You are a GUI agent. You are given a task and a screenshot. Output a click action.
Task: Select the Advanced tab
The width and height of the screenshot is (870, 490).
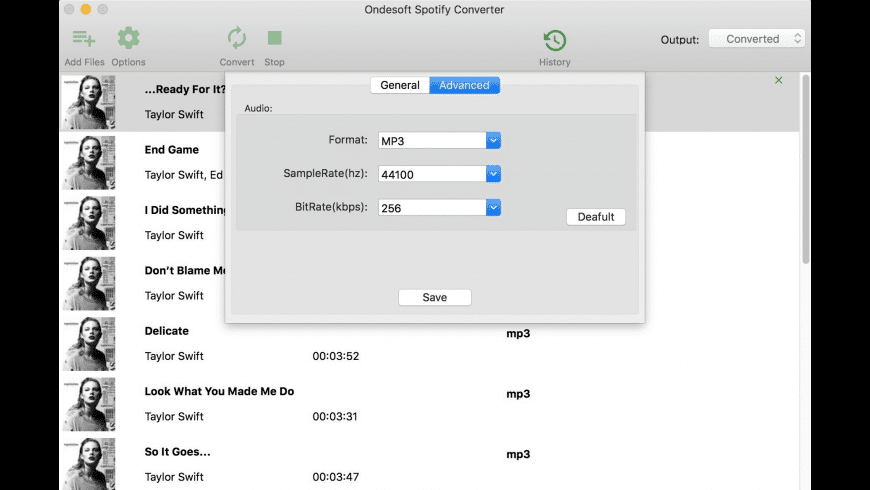(x=464, y=85)
